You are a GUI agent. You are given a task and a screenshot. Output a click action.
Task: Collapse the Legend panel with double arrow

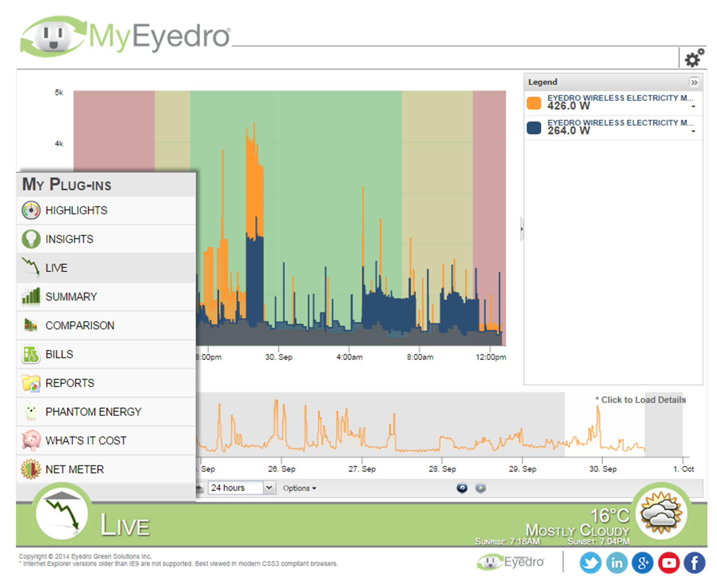tap(694, 82)
